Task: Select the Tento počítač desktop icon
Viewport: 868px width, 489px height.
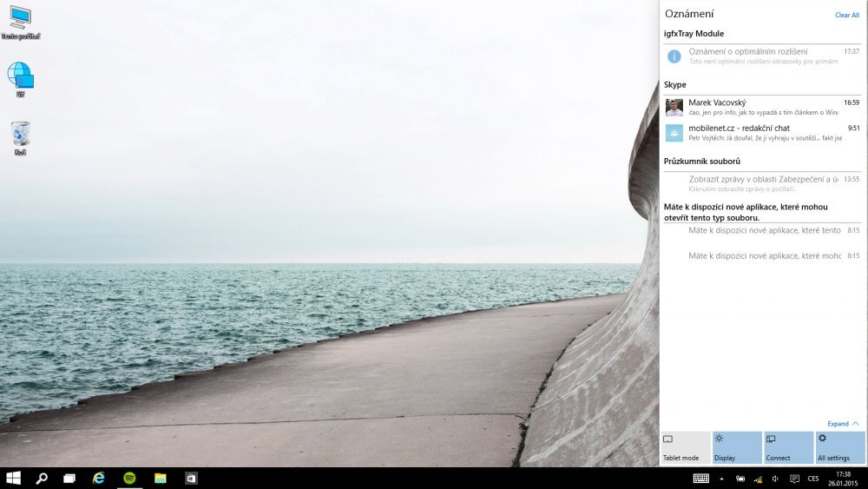Action: coord(21,23)
